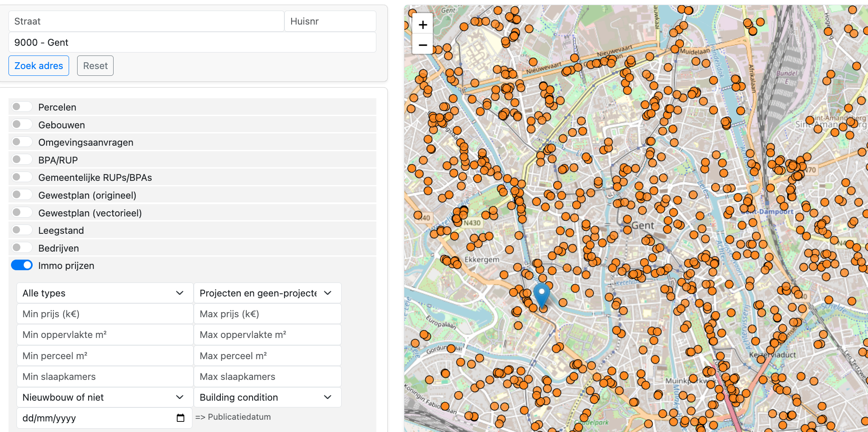Viewport: 868px width, 432px height.
Task: Expand Projecten en geen-projecten dropdown
Action: coord(267,293)
